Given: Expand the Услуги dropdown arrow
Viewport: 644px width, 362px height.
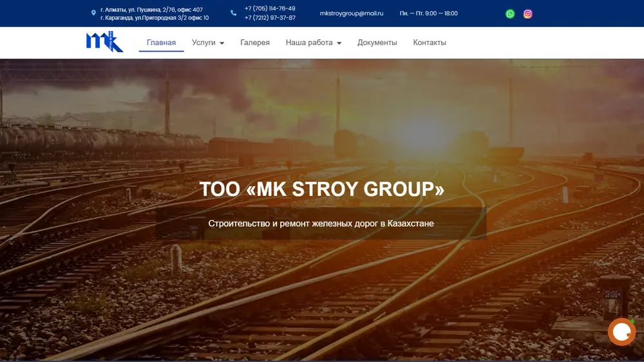Looking at the screenshot, I should pos(222,43).
